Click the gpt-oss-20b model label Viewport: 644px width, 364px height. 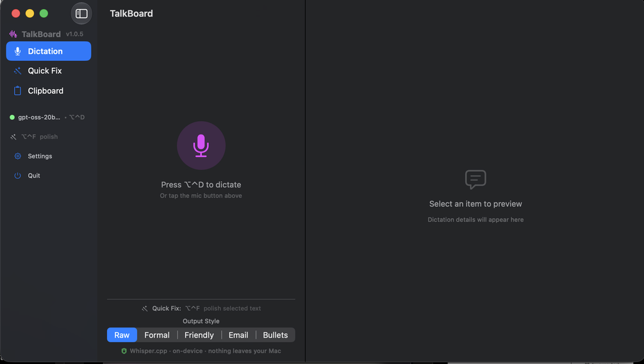click(39, 117)
